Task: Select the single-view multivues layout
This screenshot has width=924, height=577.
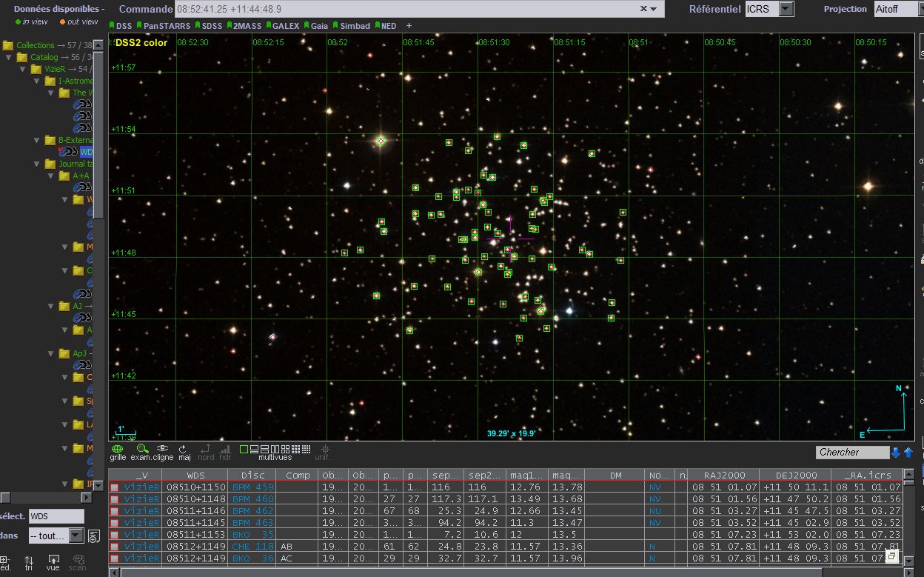Action: coord(244,450)
